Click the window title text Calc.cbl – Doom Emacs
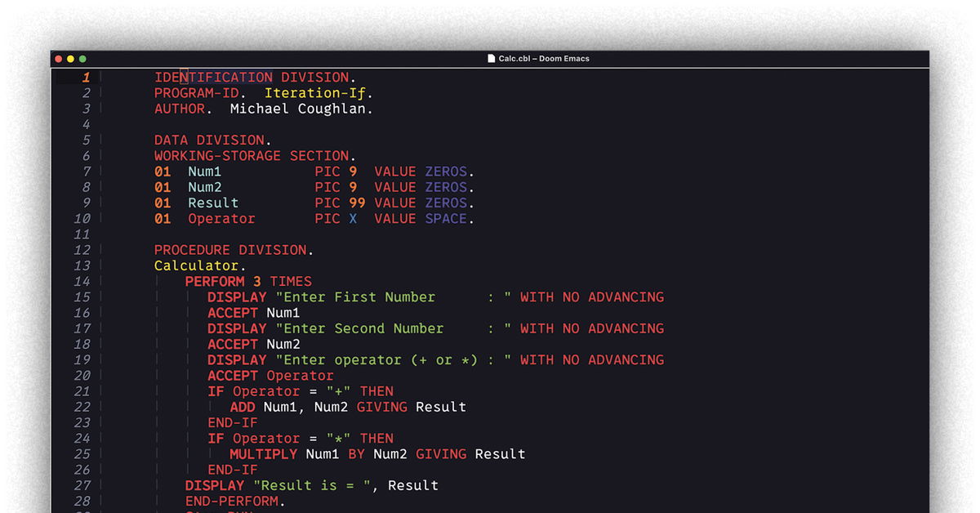Screen dimensions: 980x513 [x=544, y=59]
